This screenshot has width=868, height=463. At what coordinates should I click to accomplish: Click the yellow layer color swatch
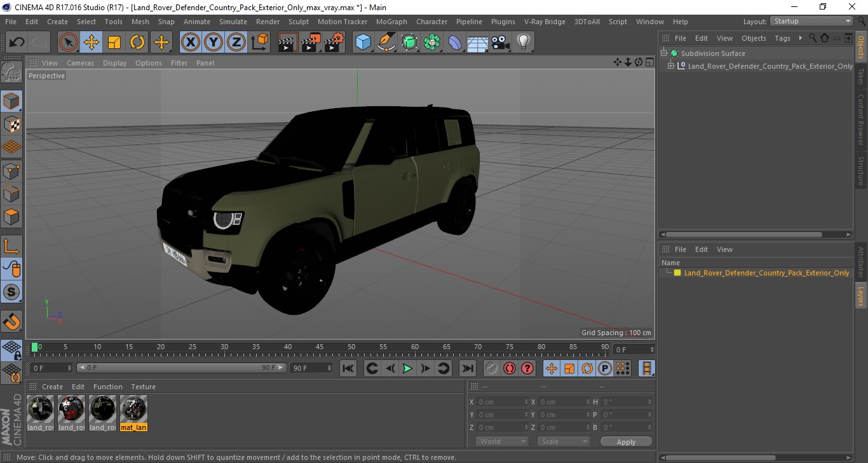pos(677,273)
